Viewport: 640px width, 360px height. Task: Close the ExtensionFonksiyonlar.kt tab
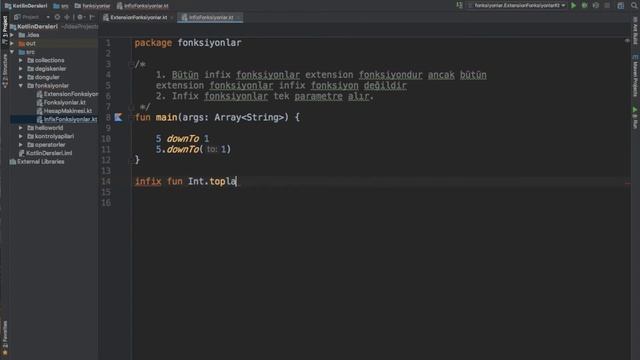pos(172,18)
